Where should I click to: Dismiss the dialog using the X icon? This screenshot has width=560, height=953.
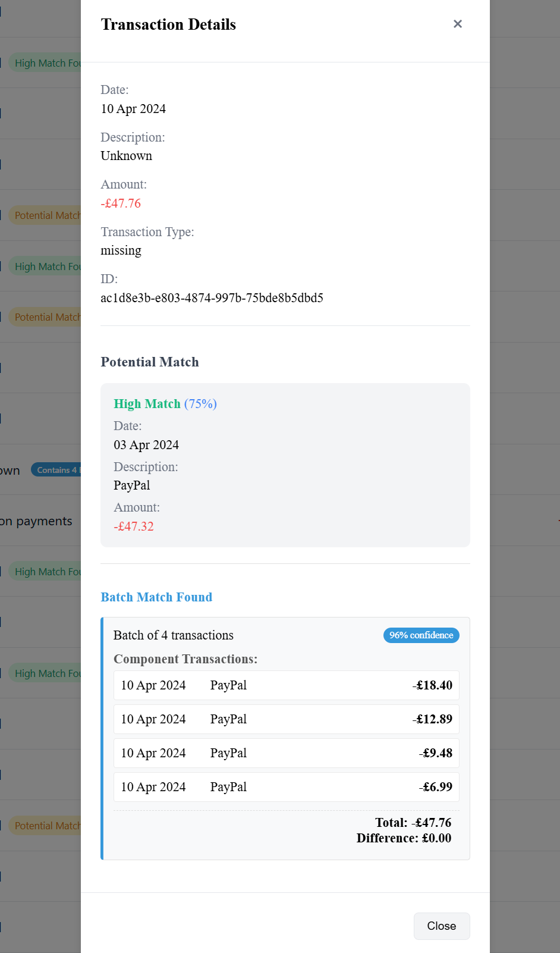pos(458,24)
